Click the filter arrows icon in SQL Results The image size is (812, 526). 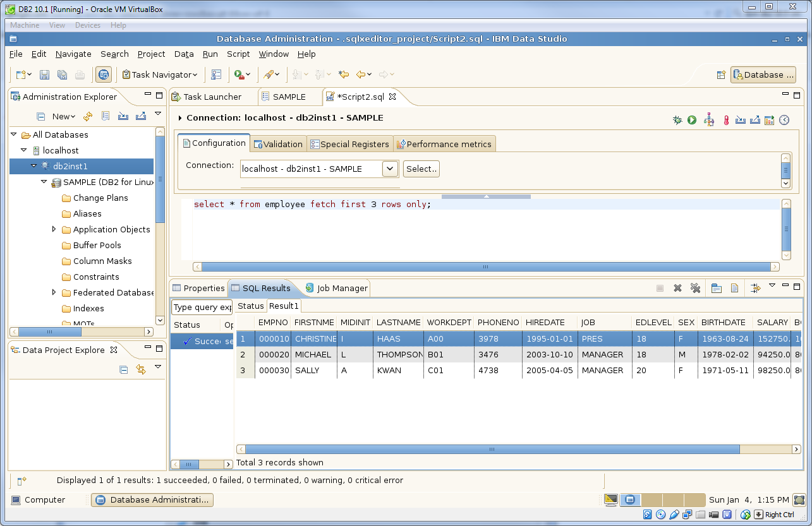[x=755, y=288]
